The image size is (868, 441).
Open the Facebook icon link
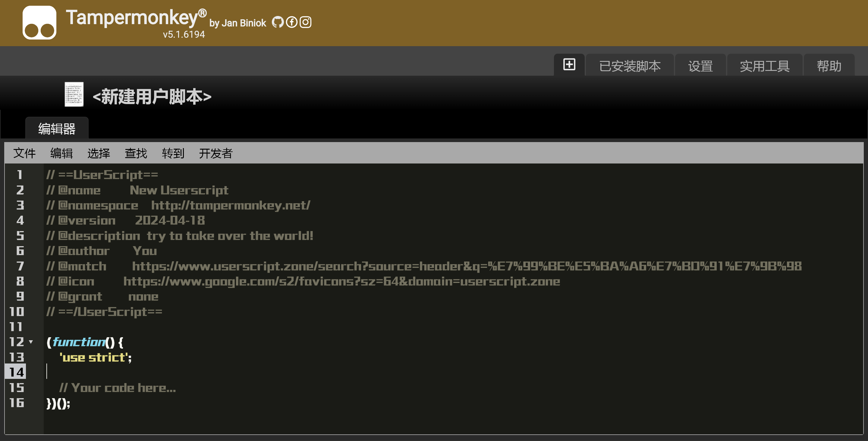pyautogui.click(x=291, y=22)
